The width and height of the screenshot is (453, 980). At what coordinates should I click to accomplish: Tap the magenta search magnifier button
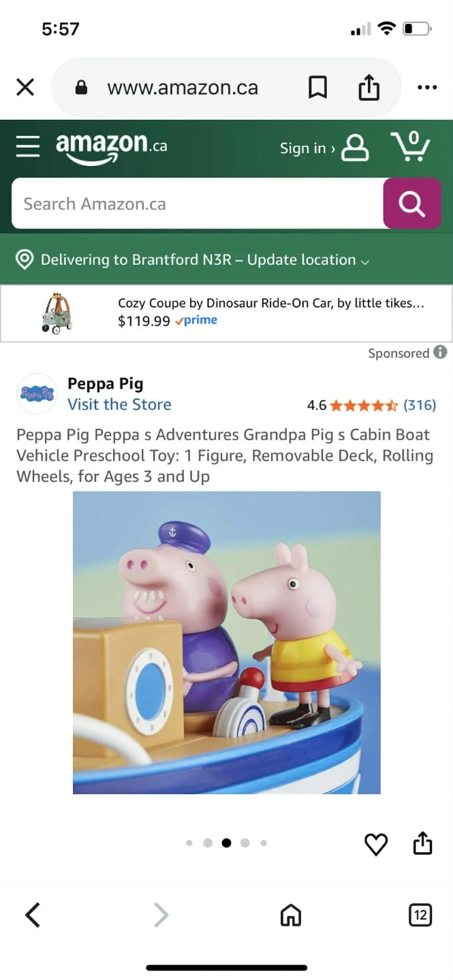[x=412, y=203]
